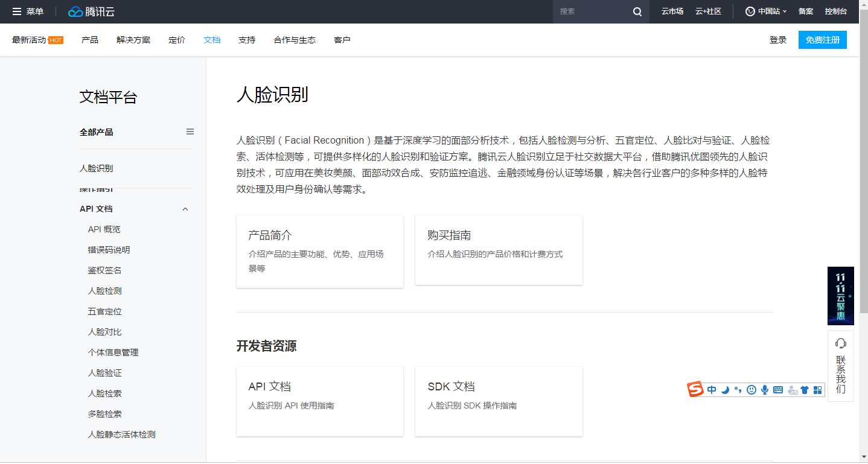This screenshot has height=464, width=868.
Task: Click the 开发者资源 heading
Action: 266,346
